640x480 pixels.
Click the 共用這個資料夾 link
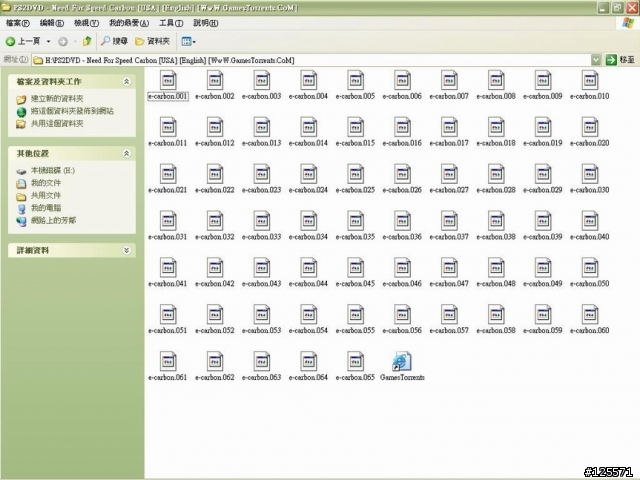(x=57, y=124)
